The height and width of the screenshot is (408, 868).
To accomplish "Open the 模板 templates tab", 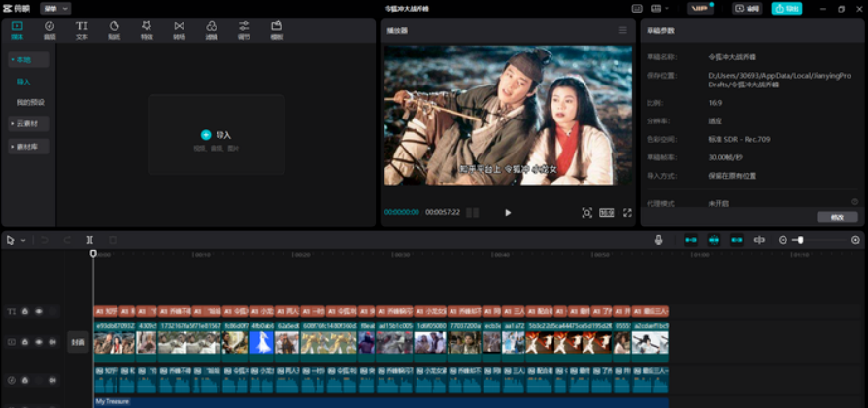I will click(x=277, y=30).
